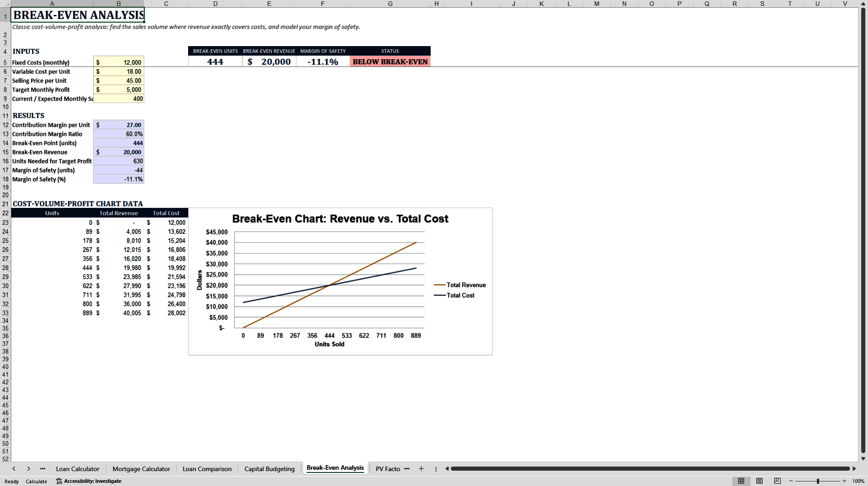Select the Units table header cell

coord(52,213)
